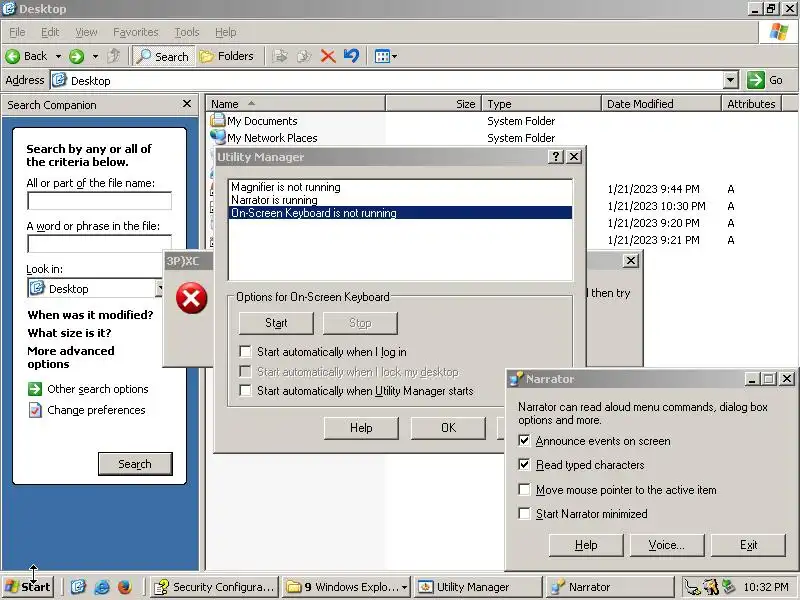Select On-Screen Keyboard is not running entry
The height and width of the screenshot is (600, 800).
coord(401,213)
